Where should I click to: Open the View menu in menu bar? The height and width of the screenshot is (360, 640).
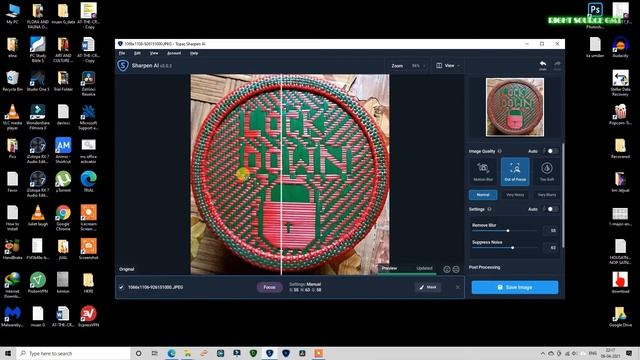pyautogui.click(x=154, y=53)
